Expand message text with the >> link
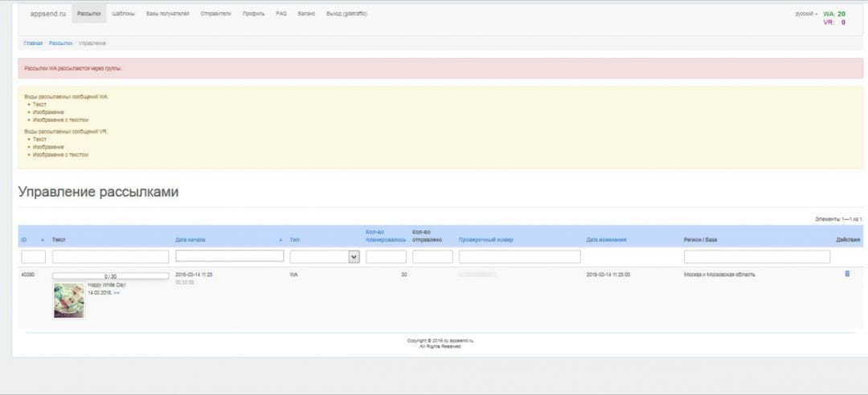 pos(117,293)
